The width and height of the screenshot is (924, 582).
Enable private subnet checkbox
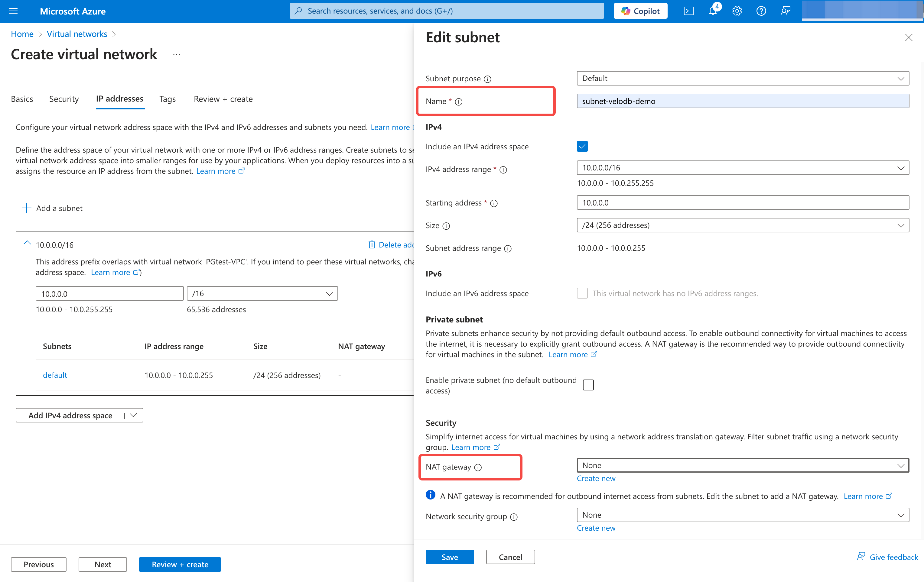[x=588, y=385]
